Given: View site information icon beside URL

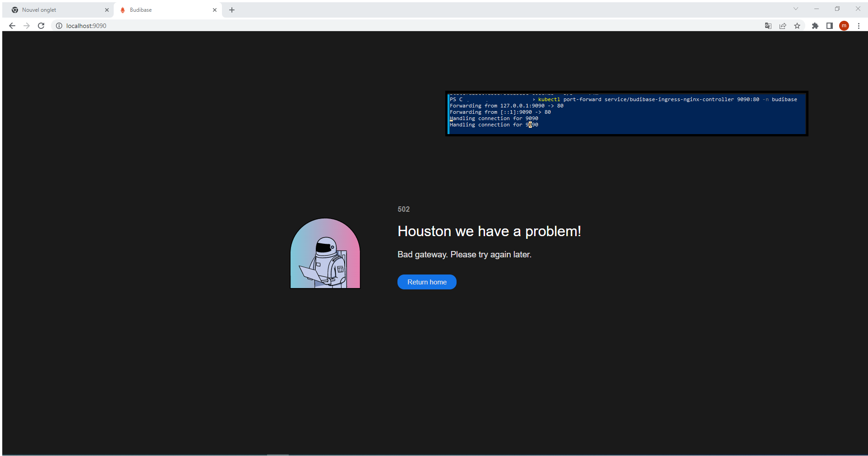Looking at the screenshot, I should (59, 26).
